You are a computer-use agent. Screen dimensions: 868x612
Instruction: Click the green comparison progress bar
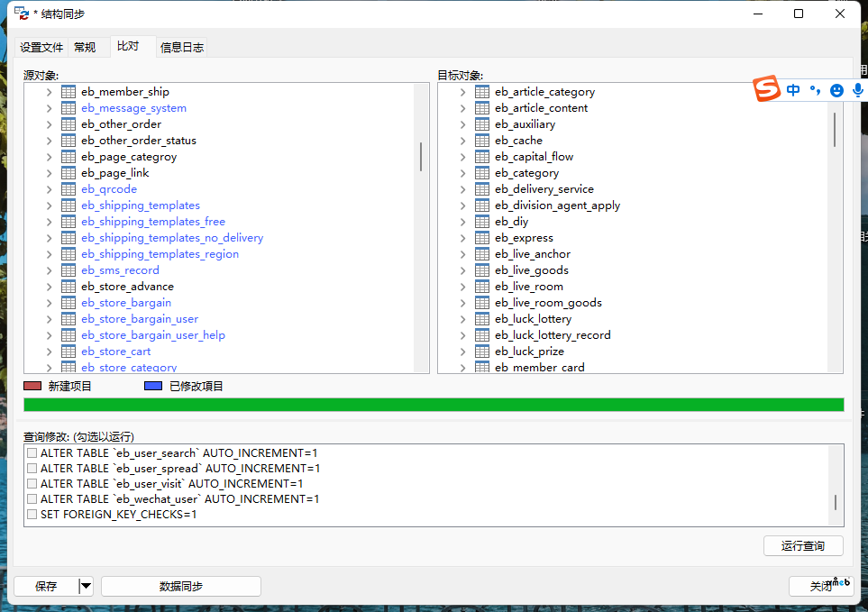pos(434,405)
